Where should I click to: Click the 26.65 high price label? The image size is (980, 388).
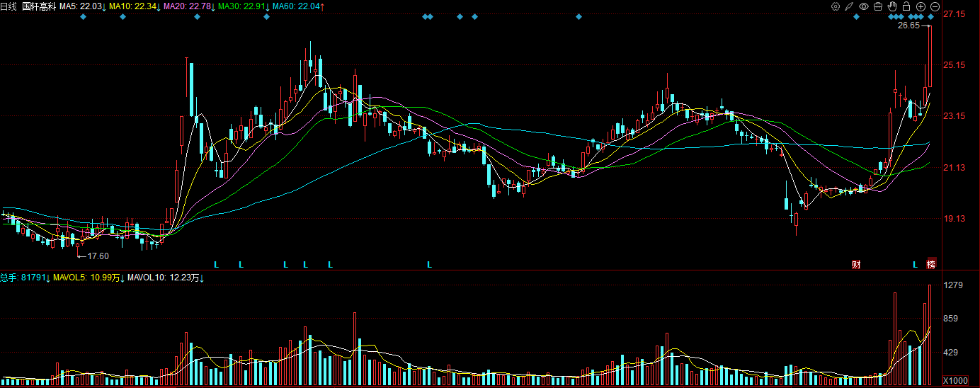908,25
